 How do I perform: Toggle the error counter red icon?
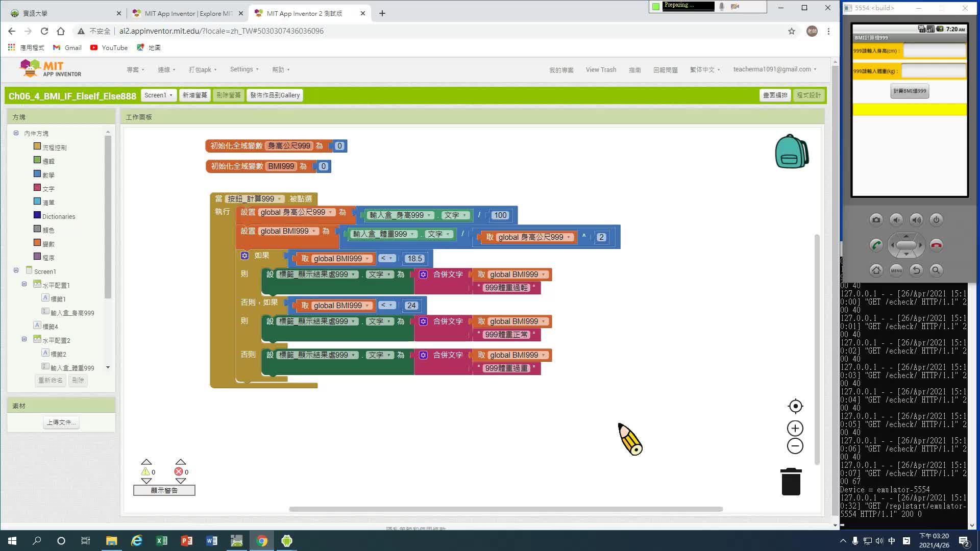coord(179,472)
